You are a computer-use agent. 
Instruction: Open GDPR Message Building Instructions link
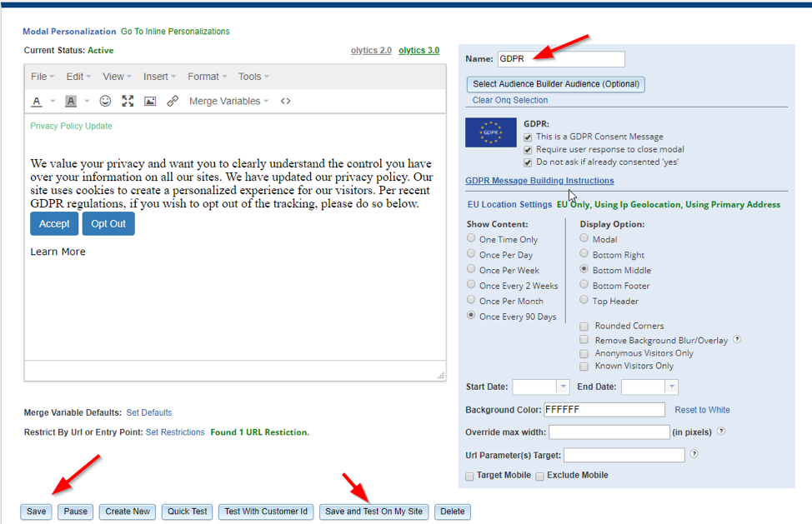[539, 181]
